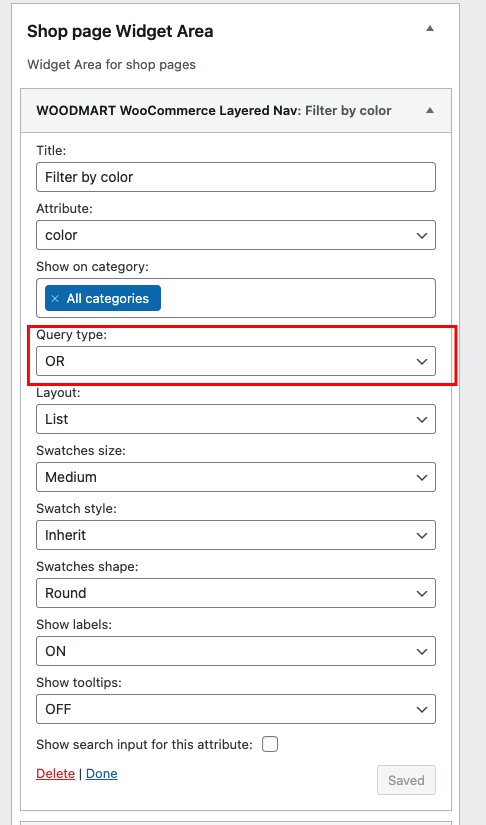The image size is (486, 825).
Task: Collapse the WOODMART Layered Nav widget arrow
Action: point(430,110)
